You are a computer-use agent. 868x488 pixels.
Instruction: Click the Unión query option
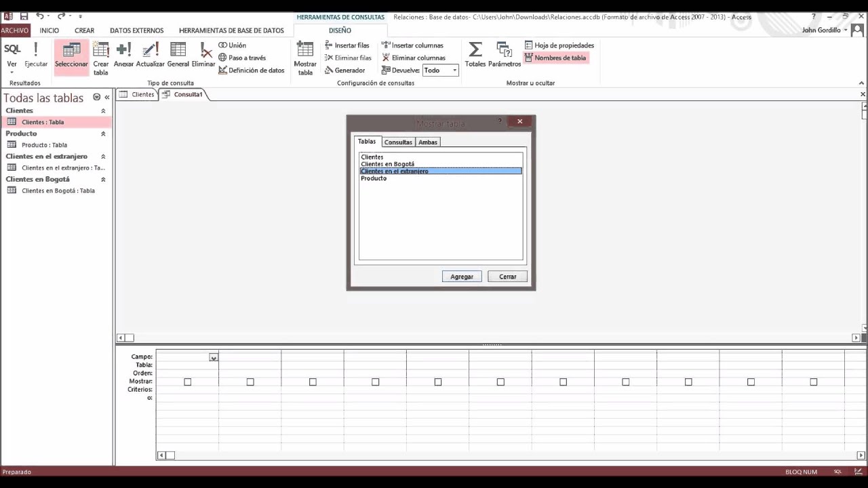233,45
